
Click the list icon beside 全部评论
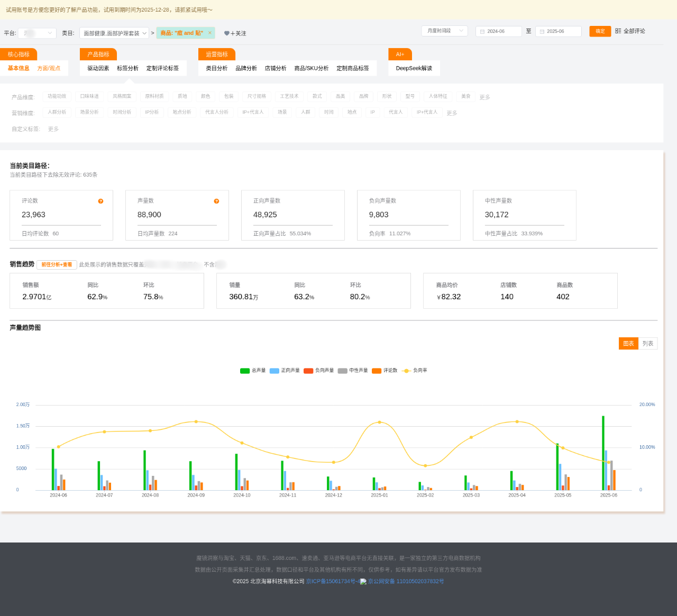pyautogui.click(x=618, y=31)
